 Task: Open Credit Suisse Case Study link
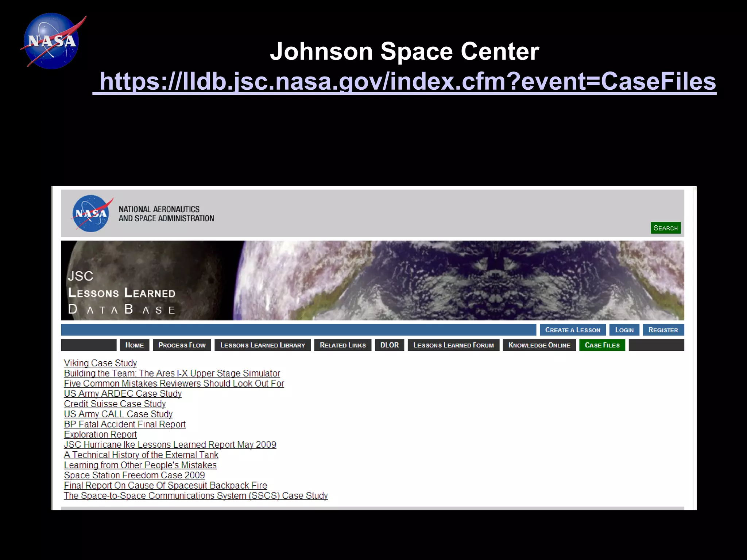click(x=115, y=404)
